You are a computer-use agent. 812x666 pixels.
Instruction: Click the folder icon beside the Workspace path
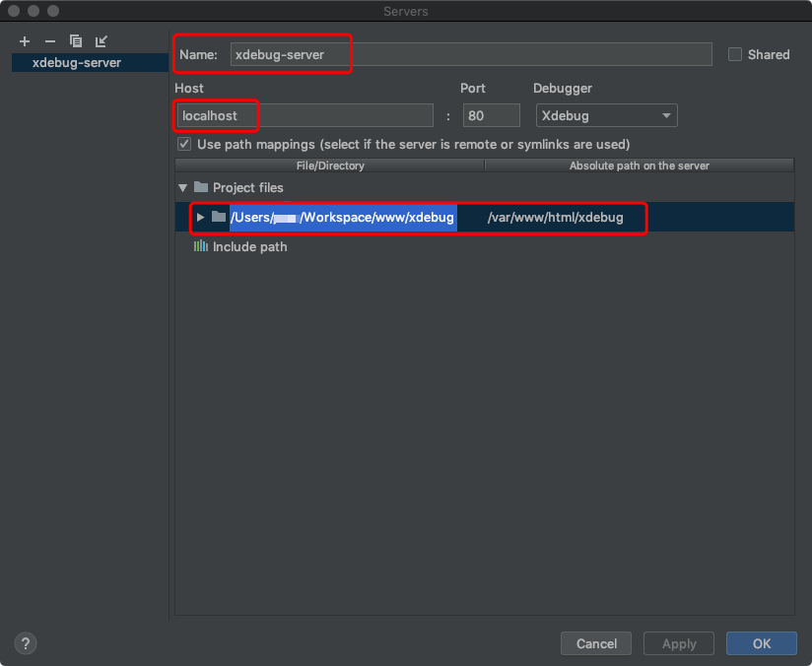[x=219, y=217]
